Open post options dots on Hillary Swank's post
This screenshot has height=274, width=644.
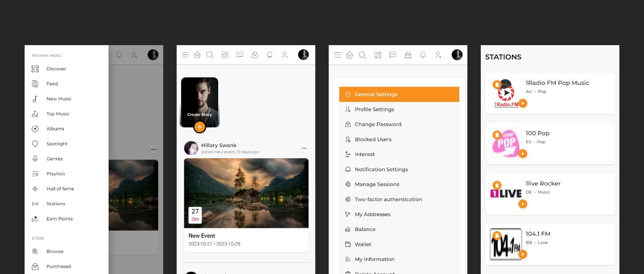(x=304, y=148)
